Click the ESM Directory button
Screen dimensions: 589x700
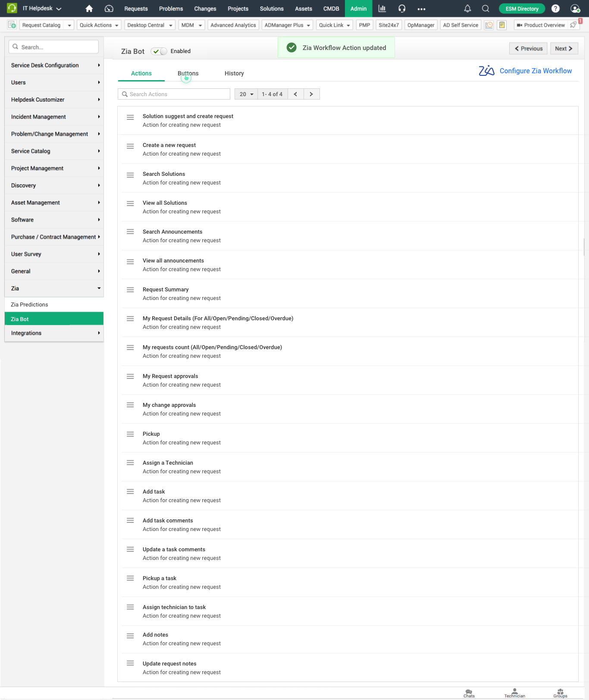pyautogui.click(x=522, y=9)
